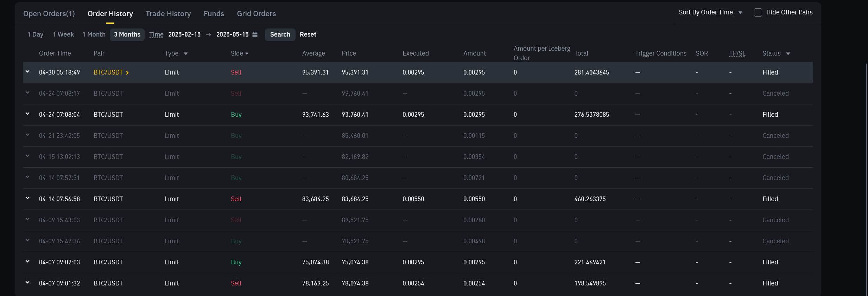The width and height of the screenshot is (868, 296).
Task: Expand the 04-07 09:02:03 order row chevron
Action: pyautogui.click(x=27, y=262)
